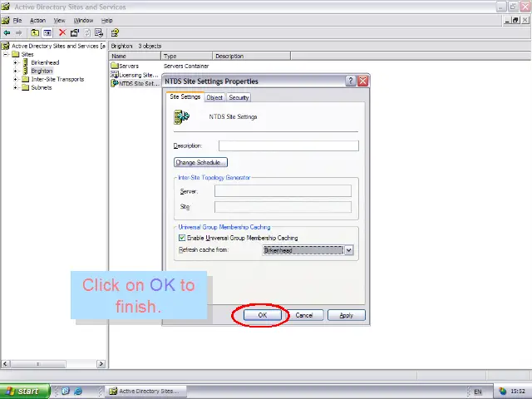Toggle Enable Universal Group Membership Caching
The height and width of the screenshot is (399, 532).
182,238
